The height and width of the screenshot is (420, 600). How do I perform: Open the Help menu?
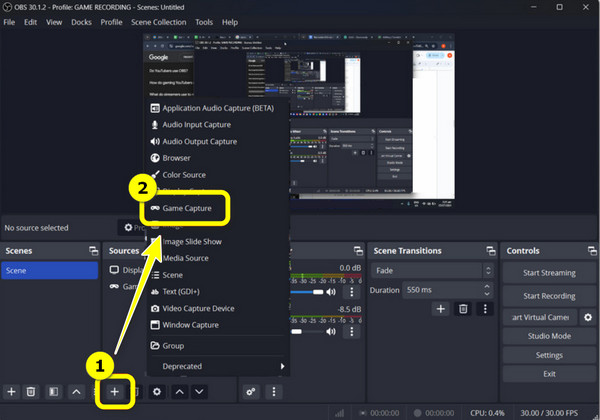point(230,22)
